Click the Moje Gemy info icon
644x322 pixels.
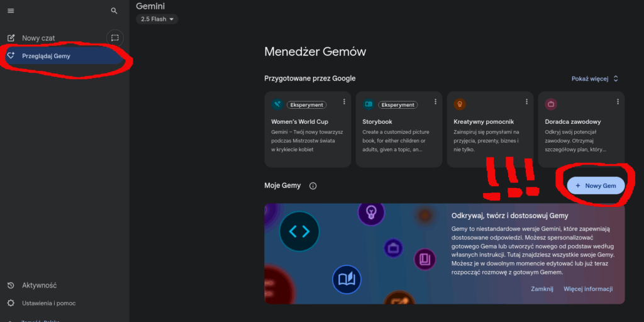(x=313, y=186)
